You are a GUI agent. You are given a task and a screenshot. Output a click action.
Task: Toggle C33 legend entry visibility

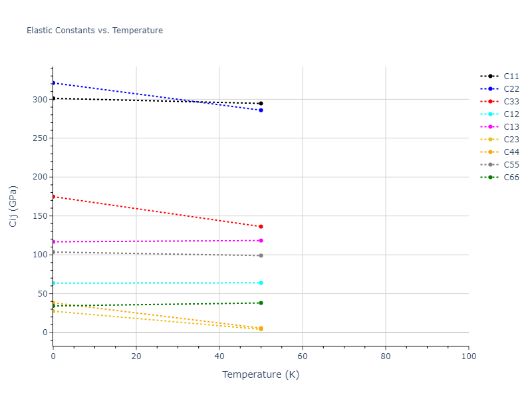tap(511, 102)
